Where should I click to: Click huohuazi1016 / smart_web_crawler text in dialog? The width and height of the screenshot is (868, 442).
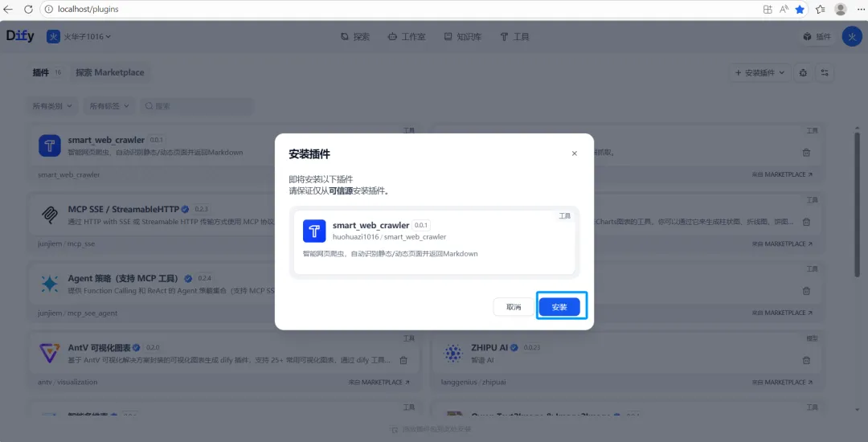[389, 237]
